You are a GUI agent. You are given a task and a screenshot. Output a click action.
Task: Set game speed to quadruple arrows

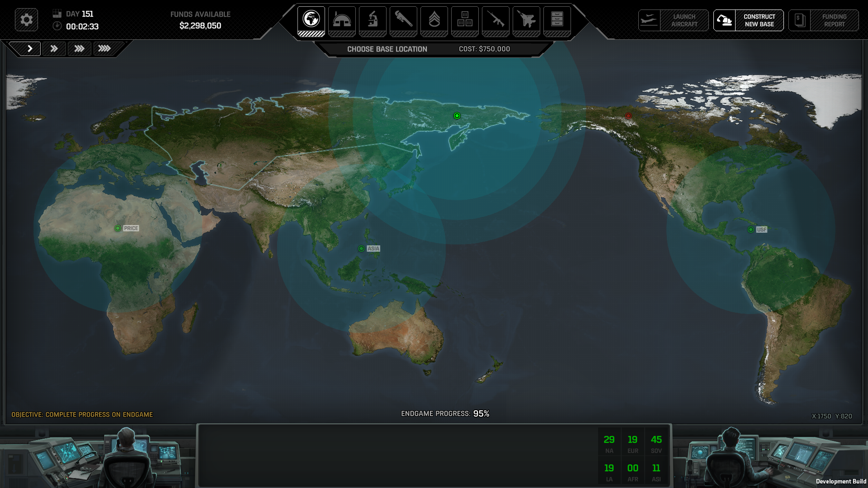pyautogui.click(x=105, y=48)
